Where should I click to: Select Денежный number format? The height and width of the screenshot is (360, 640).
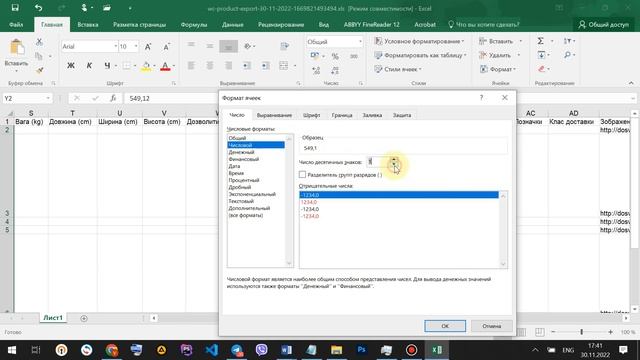[241, 152]
